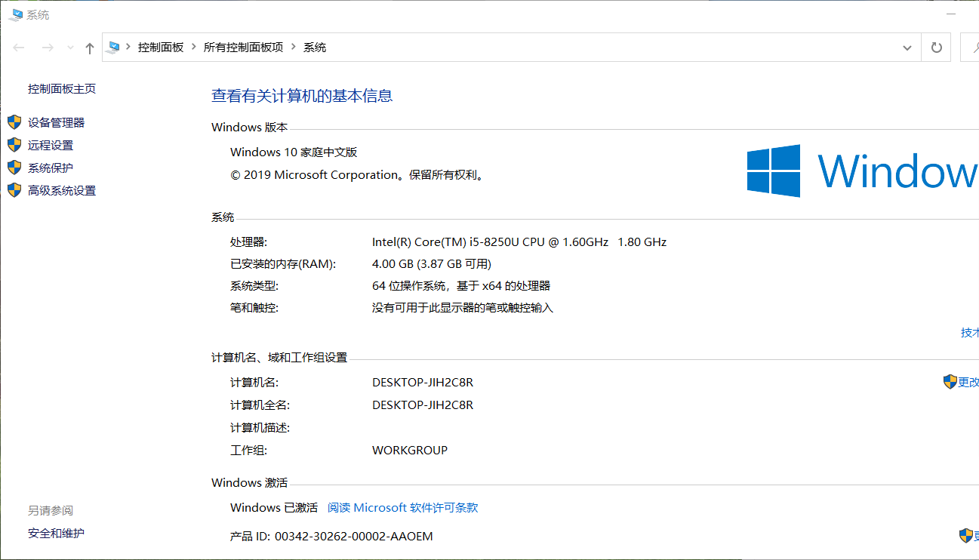Click processor value Intel(R) Core(TM) i5-8250U
This screenshot has height=560, width=979.
coord(519,242)
